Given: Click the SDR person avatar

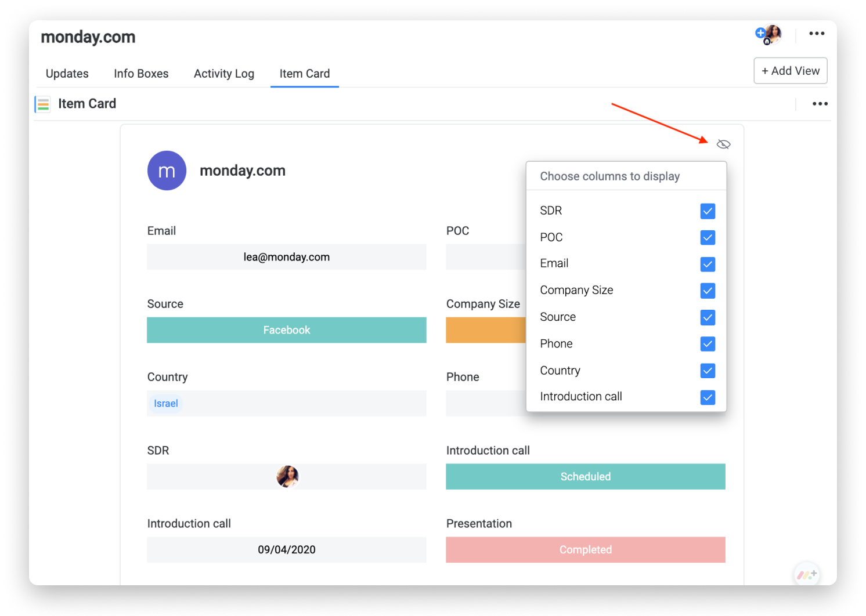Looking at the screenshot, I should [287, 476].
